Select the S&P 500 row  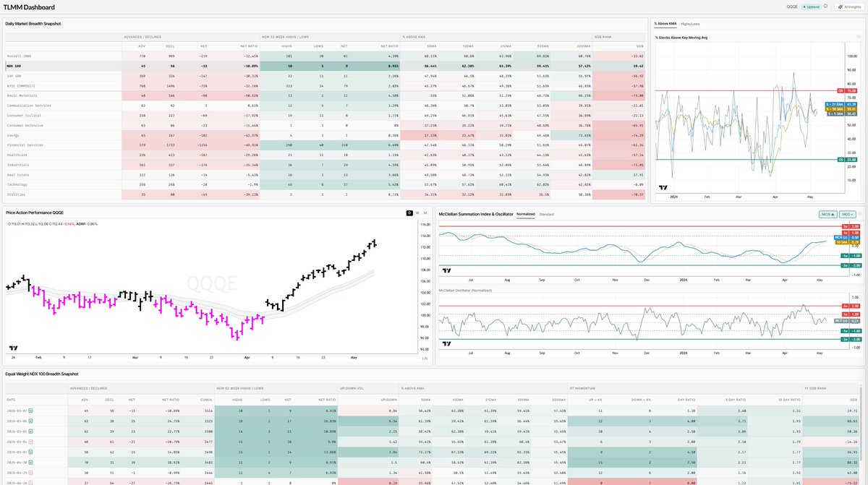325,75
